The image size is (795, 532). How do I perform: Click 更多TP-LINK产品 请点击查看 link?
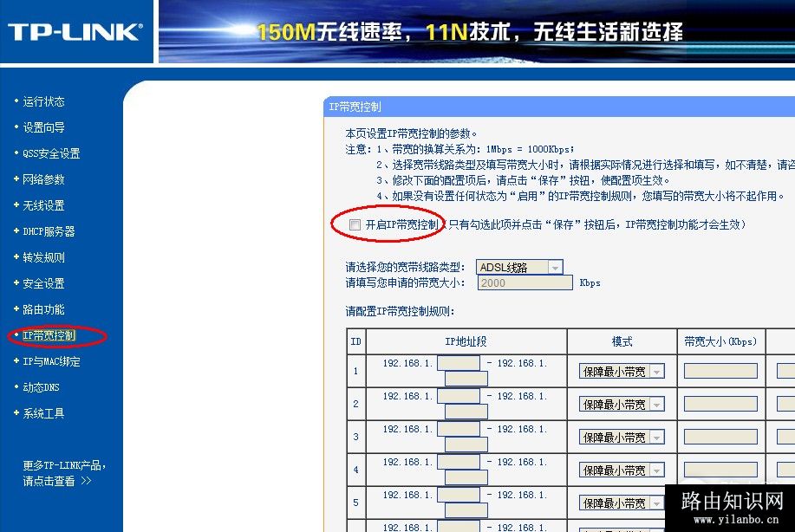click(64, 473)
